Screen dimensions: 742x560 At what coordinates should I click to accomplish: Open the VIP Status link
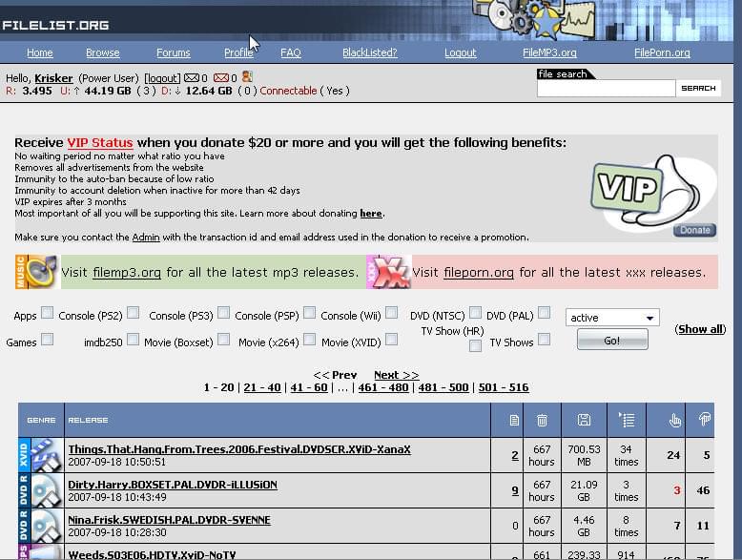[100, 142]
